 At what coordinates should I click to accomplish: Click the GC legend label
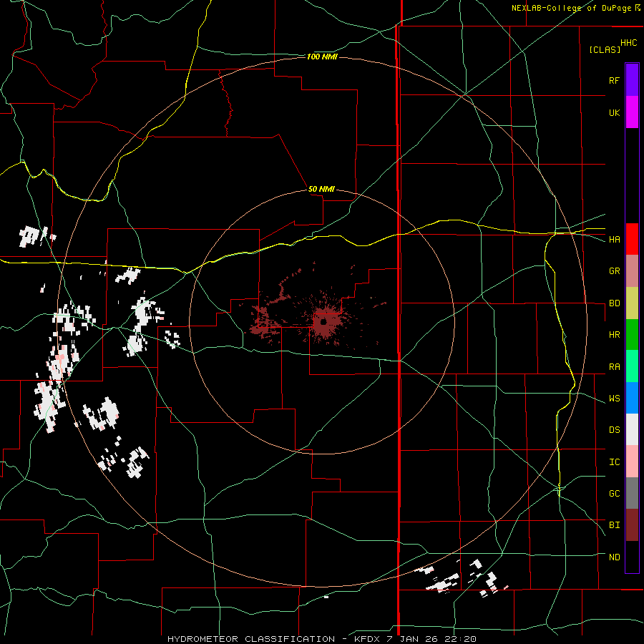(x=614, y=494)
